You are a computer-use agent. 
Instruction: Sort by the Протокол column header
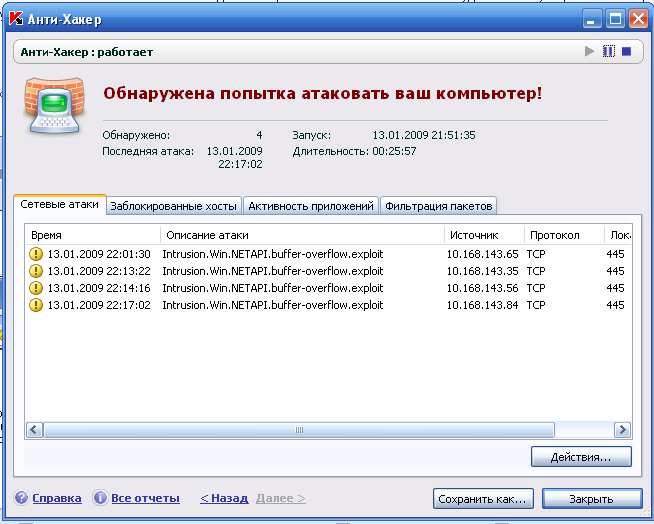pos(564,235)
